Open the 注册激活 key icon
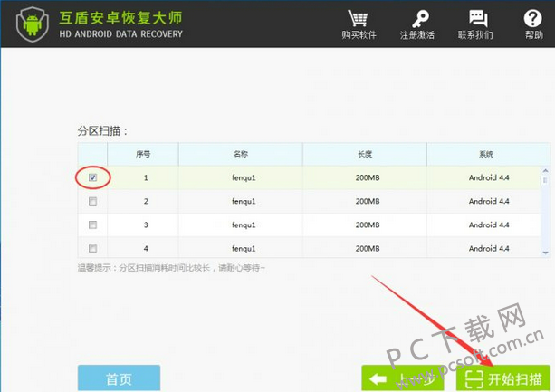This screenshot has width=555, height=392. [420, 18]
